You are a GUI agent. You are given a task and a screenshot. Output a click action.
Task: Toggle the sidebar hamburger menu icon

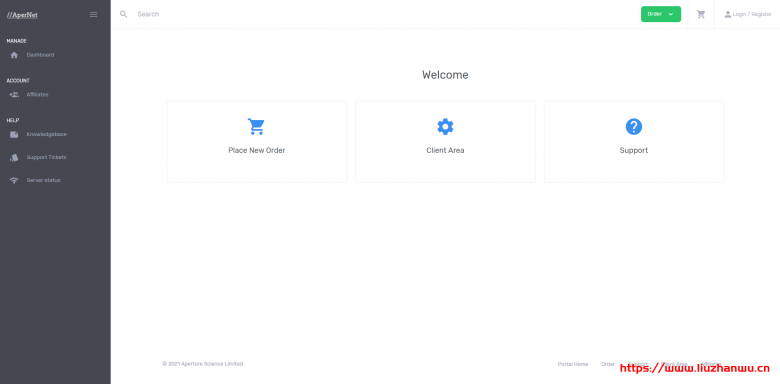tap(94, 14)
